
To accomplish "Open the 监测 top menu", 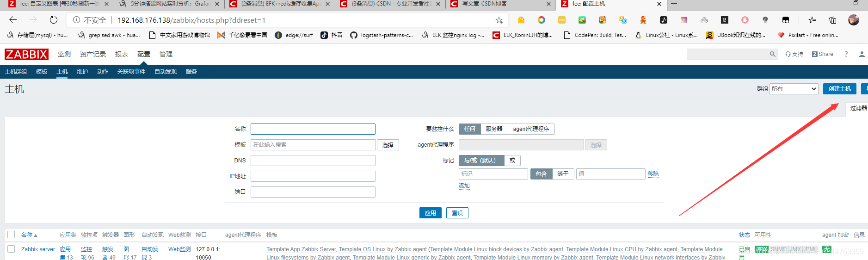I will click(x=64, y=54).
